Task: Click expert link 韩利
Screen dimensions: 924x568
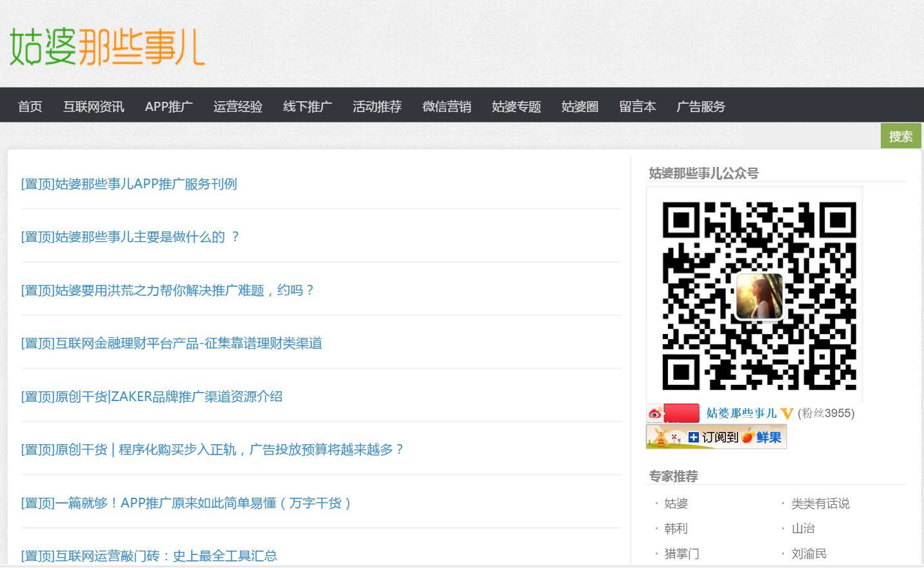Action: tap(676, 529)
